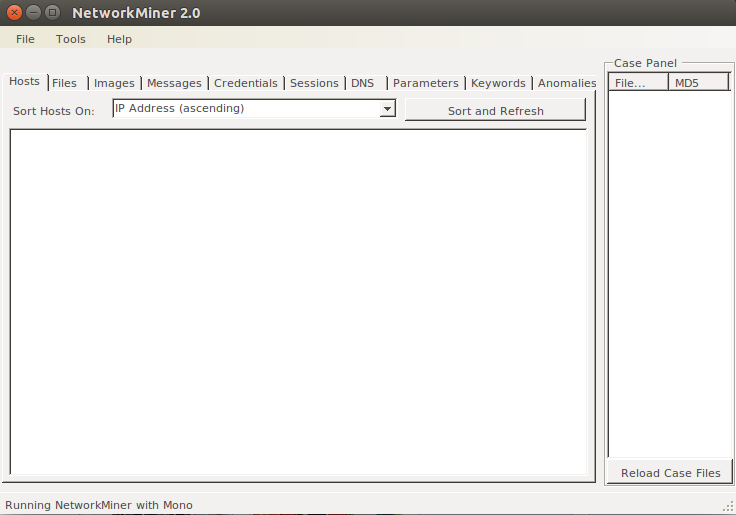Switch to the Images tab
The image size is (736, 515).
pyautogui.click(x=114, y=83)
